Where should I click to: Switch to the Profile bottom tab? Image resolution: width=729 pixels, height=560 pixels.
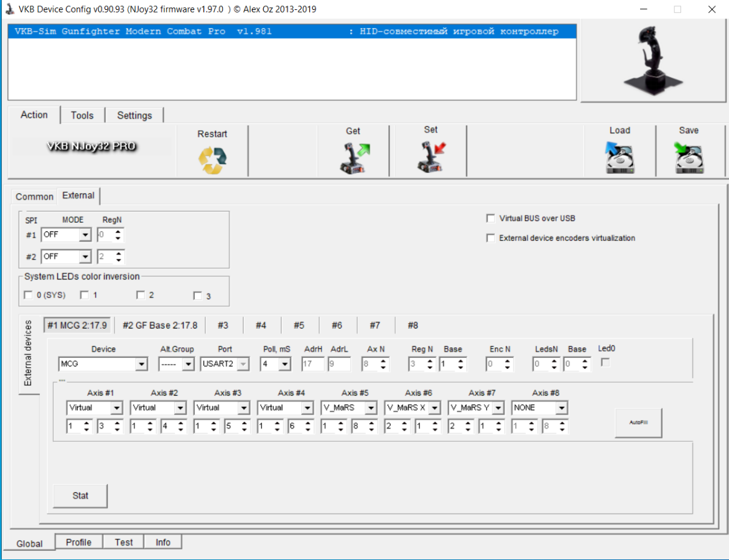point(78,543)
